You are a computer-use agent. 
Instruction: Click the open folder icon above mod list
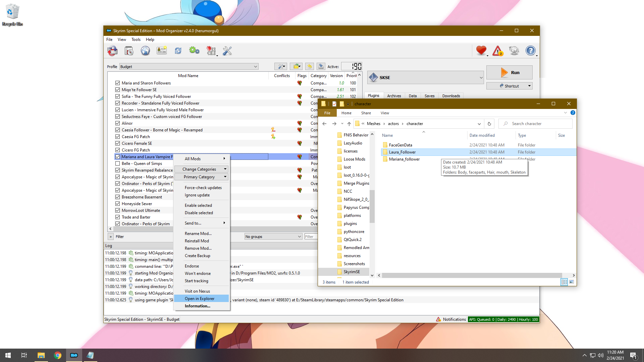tap(296, 66)
